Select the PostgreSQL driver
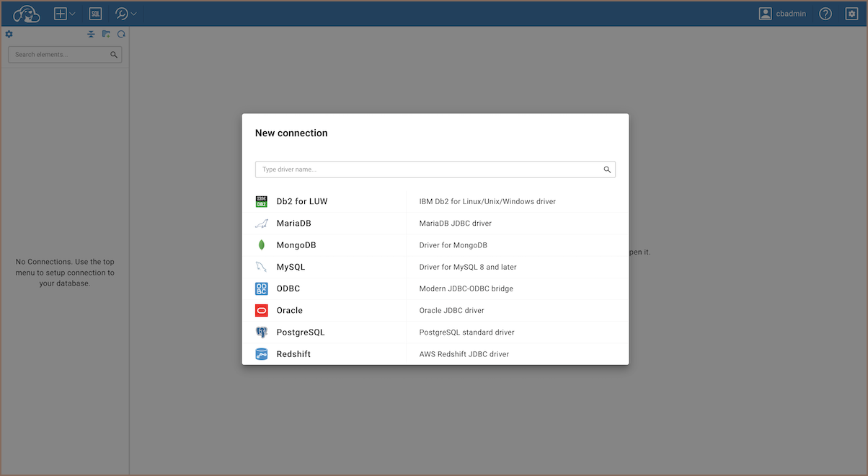The width and height of the screenshot is (868, 476). 301,332
